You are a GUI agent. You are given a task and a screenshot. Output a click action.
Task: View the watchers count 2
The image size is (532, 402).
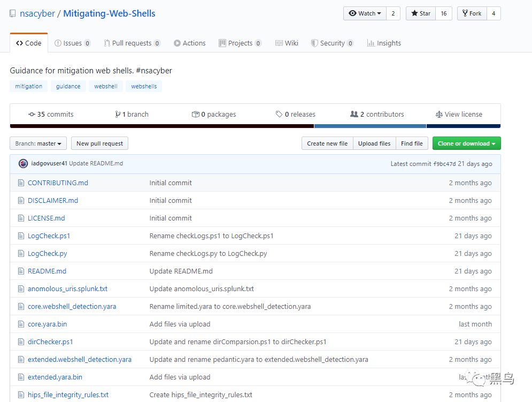pos(393,13)
